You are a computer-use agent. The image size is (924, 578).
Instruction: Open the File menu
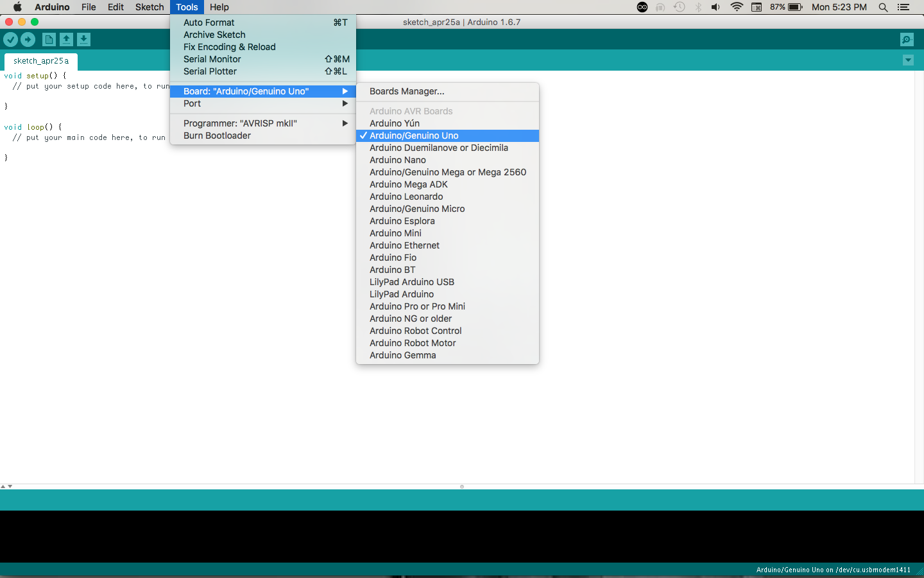(x=89, y=7)
